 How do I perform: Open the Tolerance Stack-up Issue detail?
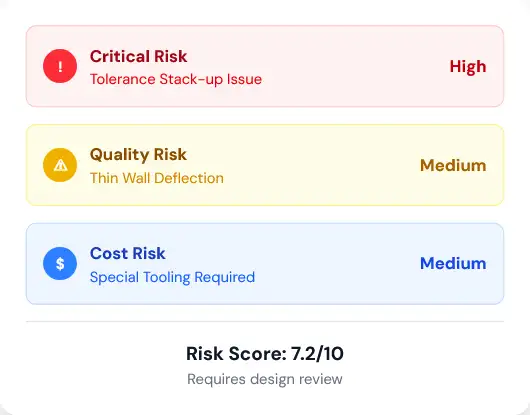pyautogui.click(x=176, y=79)
